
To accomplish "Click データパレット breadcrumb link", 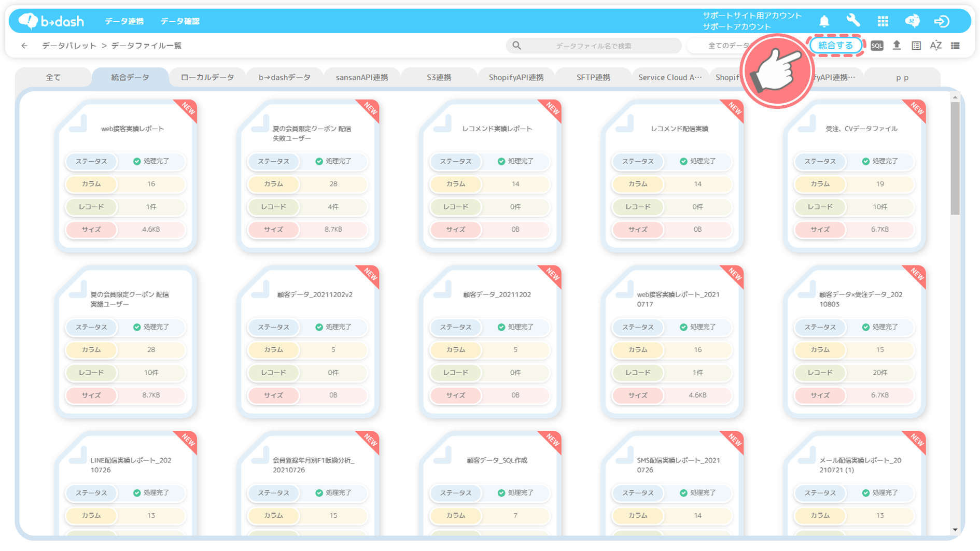I will 69,46.
